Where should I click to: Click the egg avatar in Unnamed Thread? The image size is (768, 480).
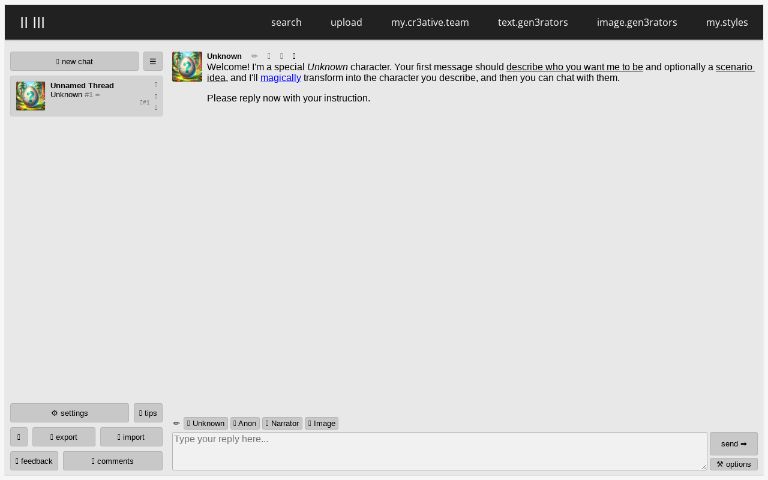30,96
